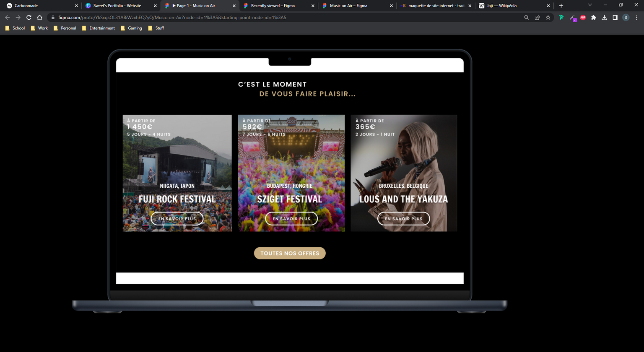Screen dimensions: 644x352
Task: Click the De vous faire plaisir... subtitle
Action: coord(307,94)
